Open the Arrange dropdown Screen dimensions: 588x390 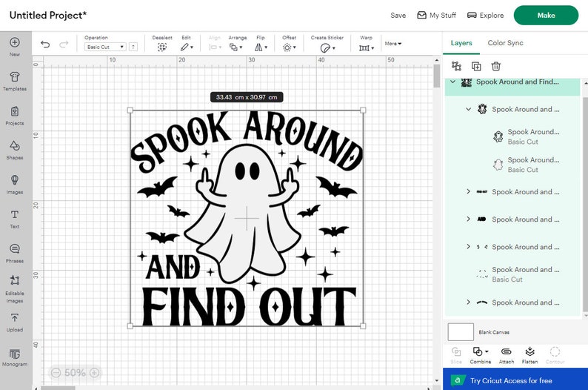click(x=236, y=47)
